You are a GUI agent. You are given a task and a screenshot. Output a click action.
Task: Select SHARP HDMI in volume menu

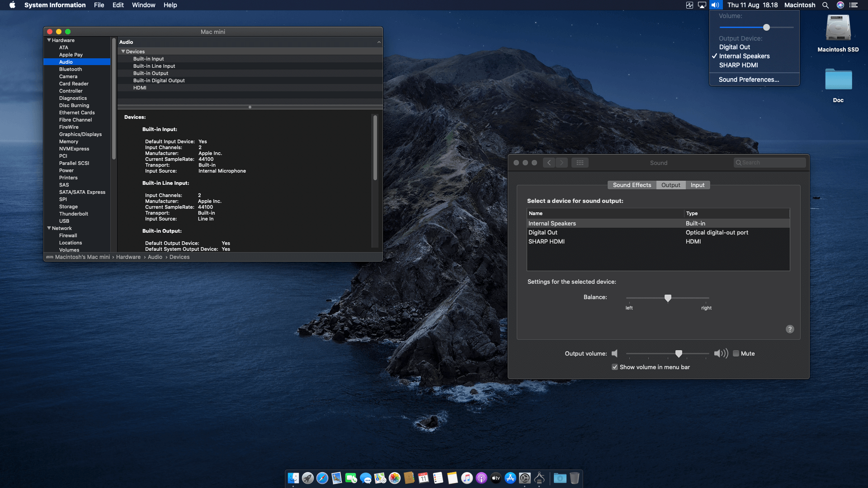(x=738, y=65)
